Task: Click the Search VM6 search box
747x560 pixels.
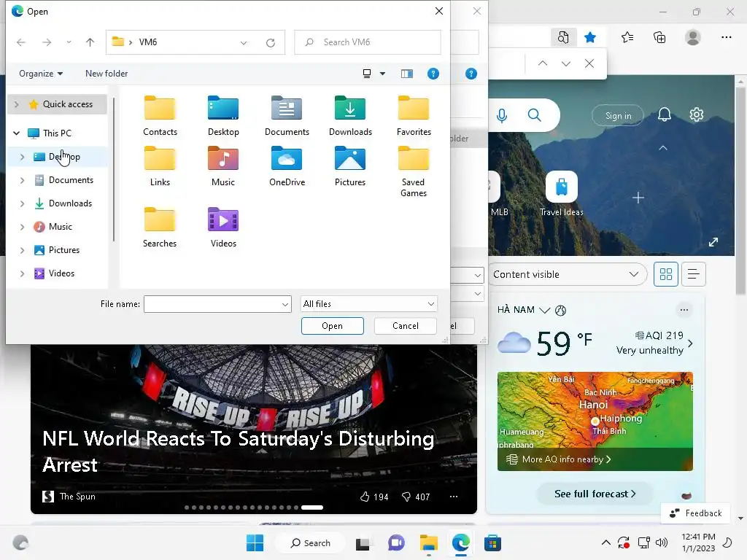Action: (368, 42)
